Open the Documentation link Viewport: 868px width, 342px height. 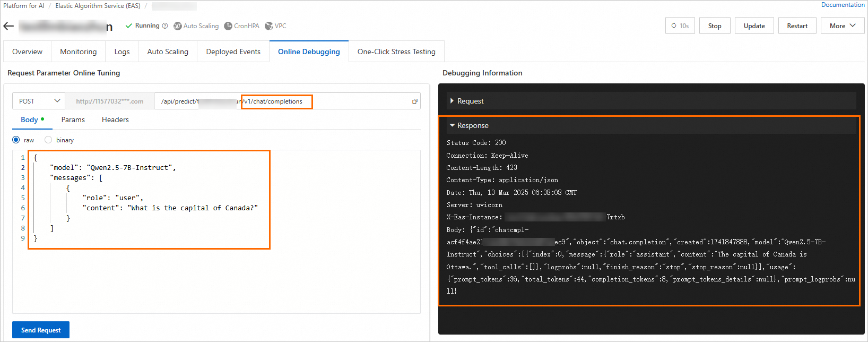843,5
